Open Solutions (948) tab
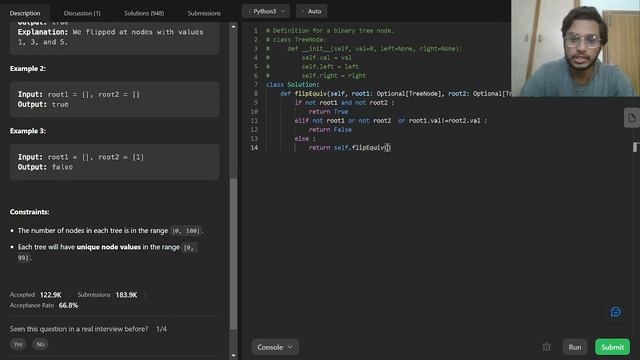640x360 pixels. pyautogui.click(x=144, y=13)
